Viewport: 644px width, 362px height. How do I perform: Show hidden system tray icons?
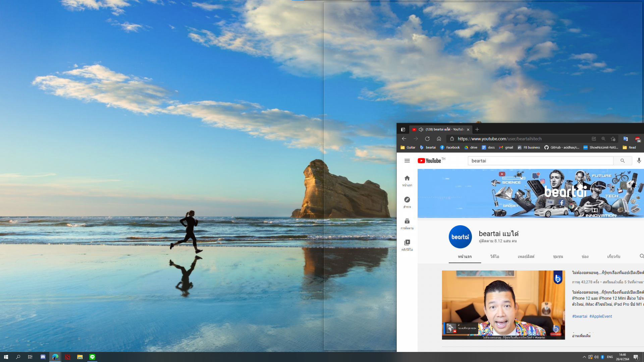[x=584, y=357]
